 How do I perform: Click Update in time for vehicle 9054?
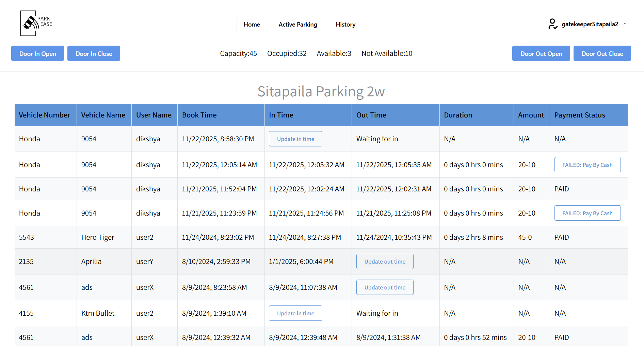tap(295, 139)
